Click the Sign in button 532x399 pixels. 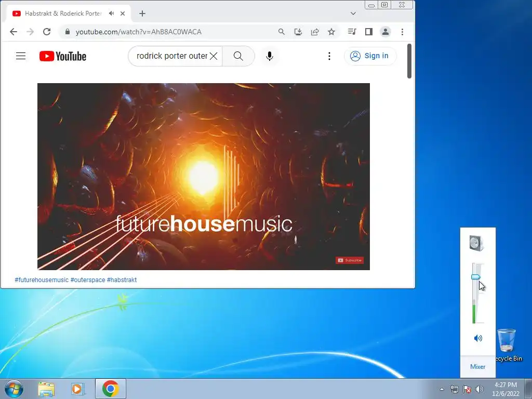[369, 56]
